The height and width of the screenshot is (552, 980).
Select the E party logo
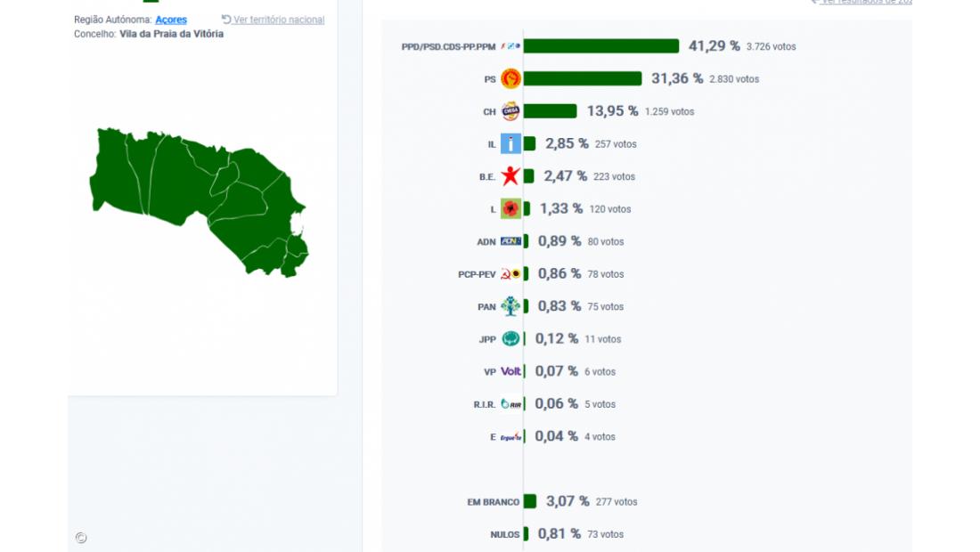(511, 436)
